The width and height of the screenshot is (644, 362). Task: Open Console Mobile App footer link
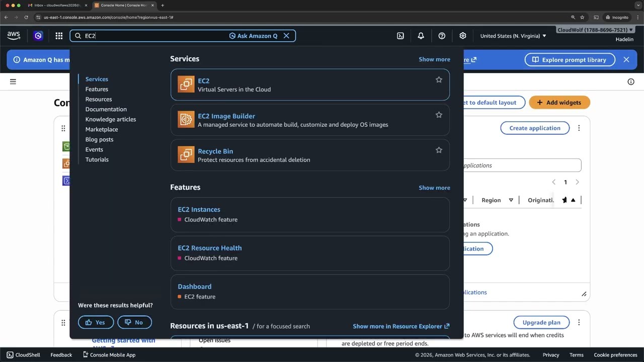point(109,355)
